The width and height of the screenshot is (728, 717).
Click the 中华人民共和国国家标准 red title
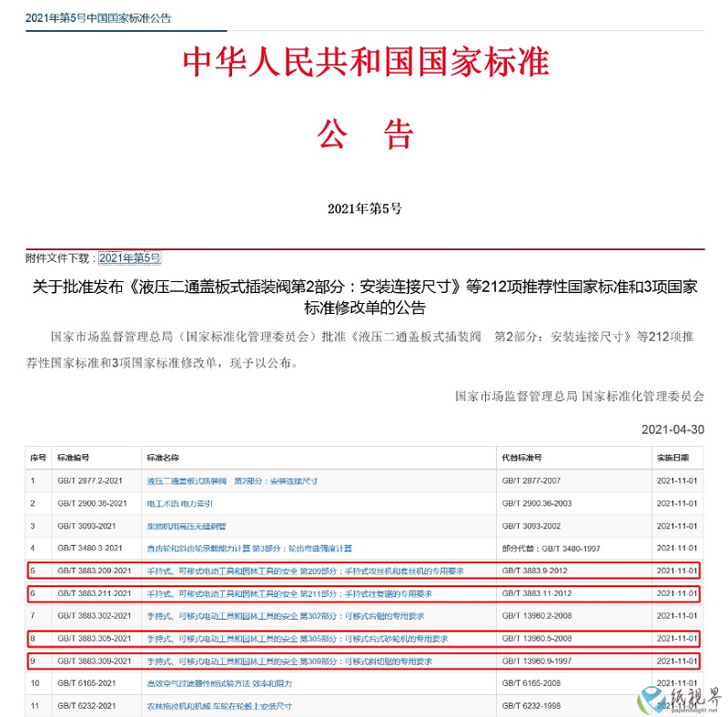(x=366, y=62)
